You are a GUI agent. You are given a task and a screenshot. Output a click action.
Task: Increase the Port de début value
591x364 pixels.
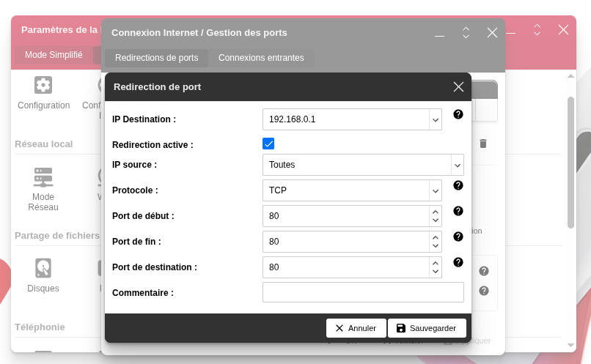pos(436,212)
